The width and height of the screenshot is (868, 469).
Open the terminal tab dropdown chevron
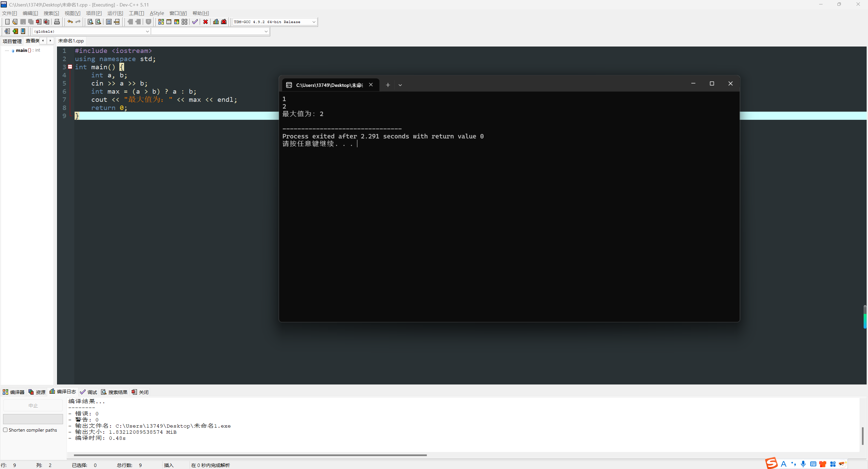point(400,85)
